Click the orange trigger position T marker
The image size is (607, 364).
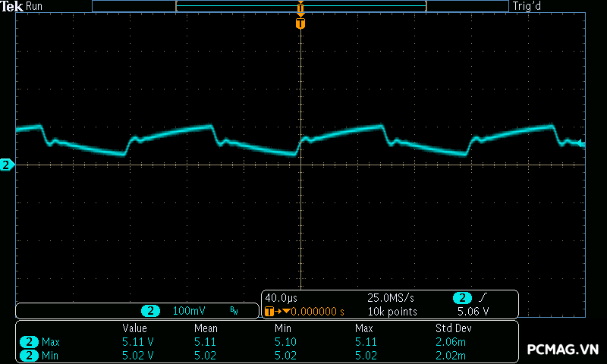click(300, 24)
